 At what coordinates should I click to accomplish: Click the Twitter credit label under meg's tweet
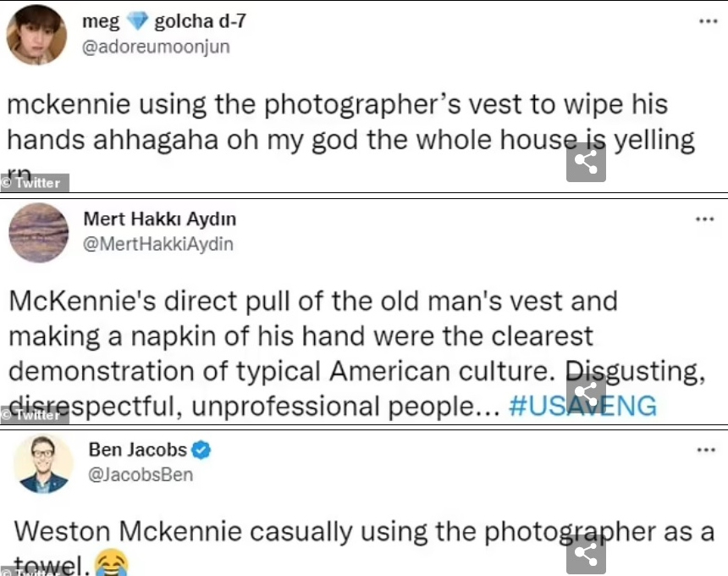(x=36, y=183)
